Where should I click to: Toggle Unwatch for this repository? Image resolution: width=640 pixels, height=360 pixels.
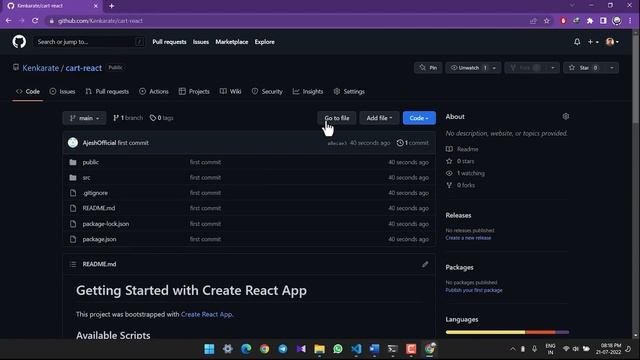point(468,68)
